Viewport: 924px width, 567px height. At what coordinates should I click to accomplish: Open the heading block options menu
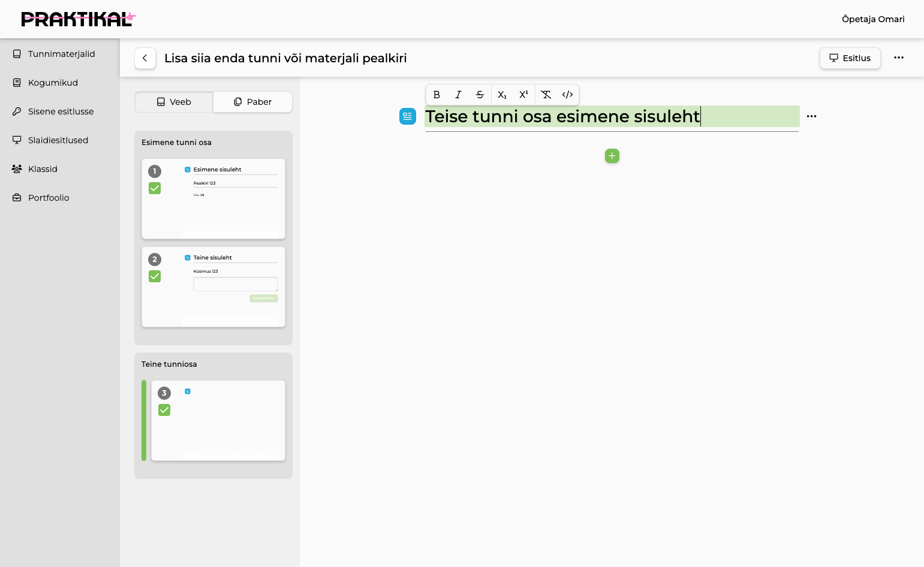click(x=811, y=116)
